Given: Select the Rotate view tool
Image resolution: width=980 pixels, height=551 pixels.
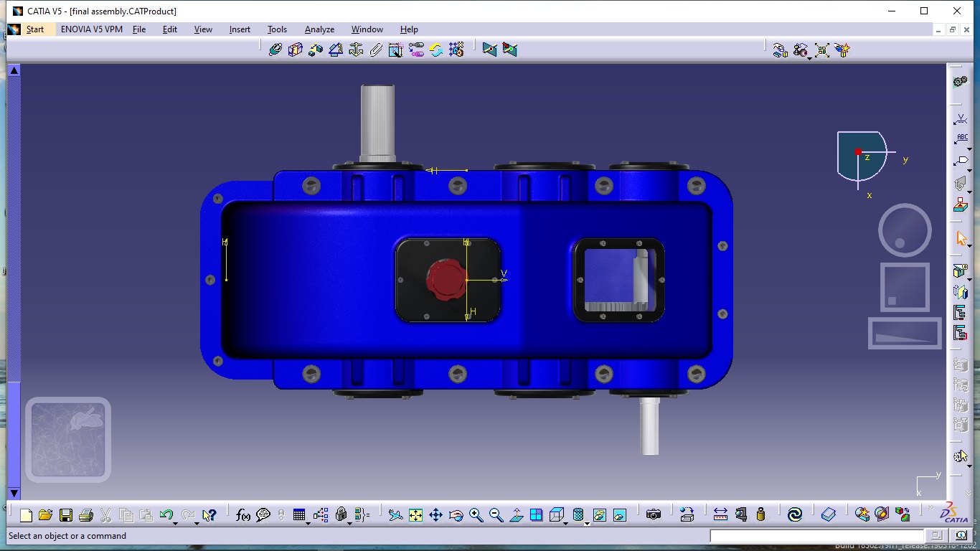Looking at the screenshot, I should [456, 515].
